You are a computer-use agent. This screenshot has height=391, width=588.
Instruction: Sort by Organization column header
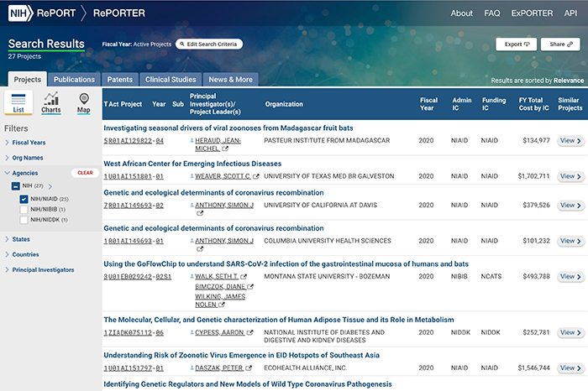tap(284, 104)
